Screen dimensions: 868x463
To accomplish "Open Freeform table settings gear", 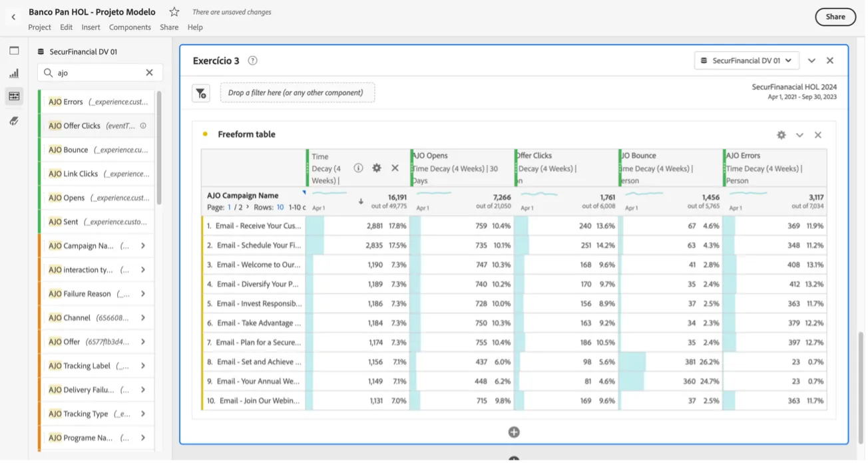I will (781, 135).
